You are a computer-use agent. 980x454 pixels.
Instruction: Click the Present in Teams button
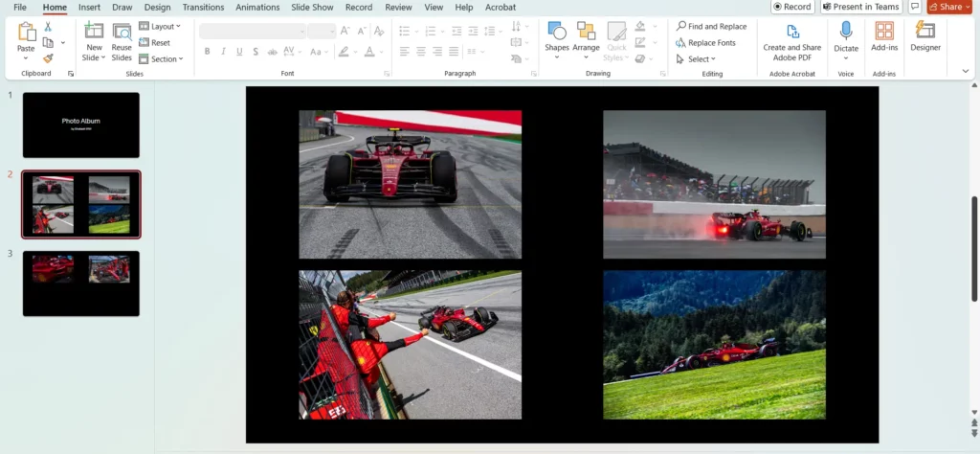click(859, 7)
